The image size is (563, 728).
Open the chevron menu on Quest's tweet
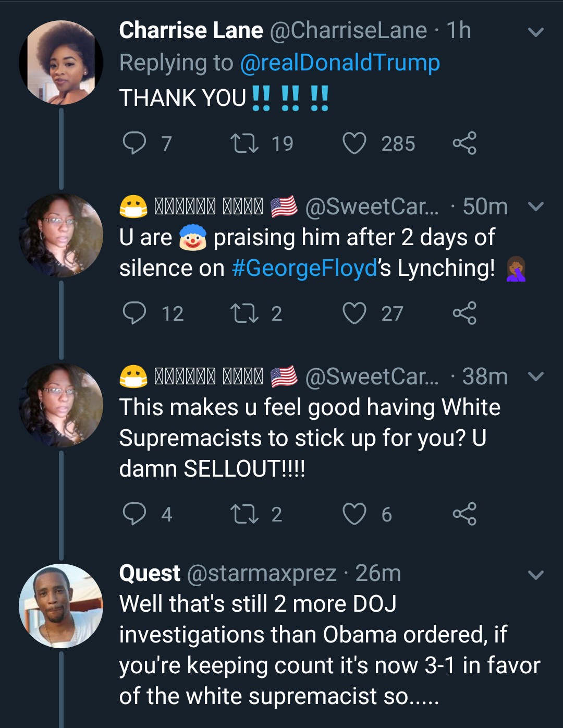click(x=536, y=575)
